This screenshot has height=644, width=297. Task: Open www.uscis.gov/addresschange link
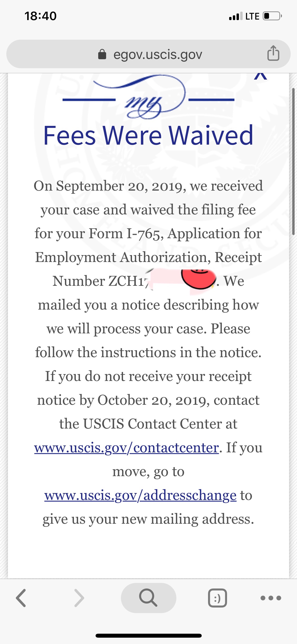(140, 495)
